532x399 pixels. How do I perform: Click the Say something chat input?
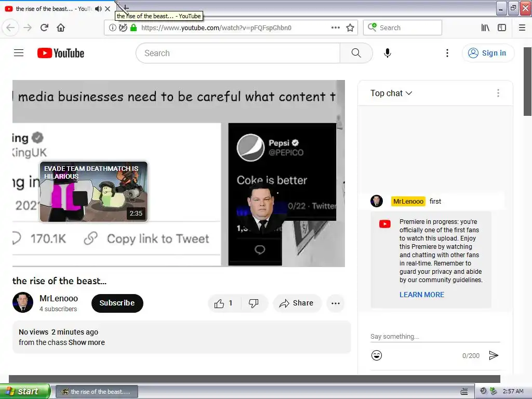(x=435, y=337)
